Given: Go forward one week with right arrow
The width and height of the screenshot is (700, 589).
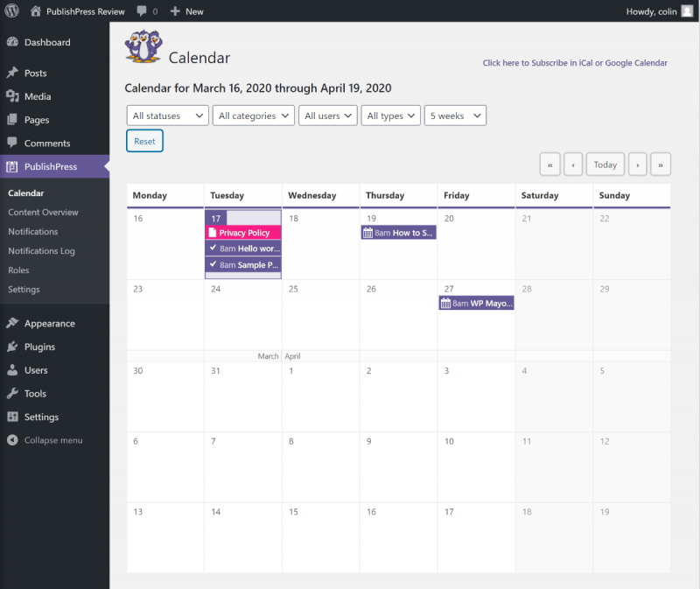Looking at the screenshot, I should point(637,165).
